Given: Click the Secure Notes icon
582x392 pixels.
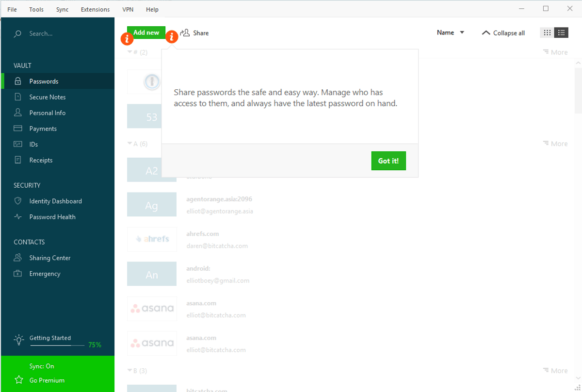Looking at the screenshot, I should [18, 97].
